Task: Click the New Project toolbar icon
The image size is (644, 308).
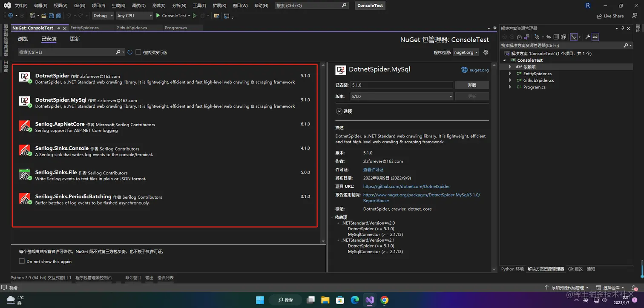Action: (x=33, y=16)
